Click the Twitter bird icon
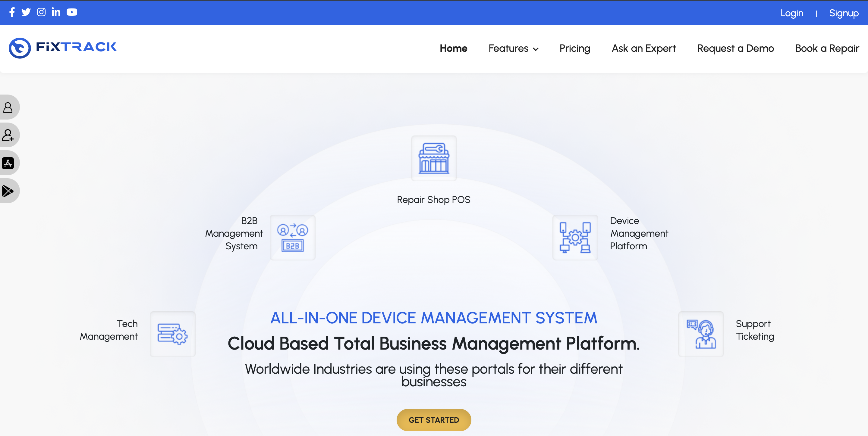 [26, 12]
